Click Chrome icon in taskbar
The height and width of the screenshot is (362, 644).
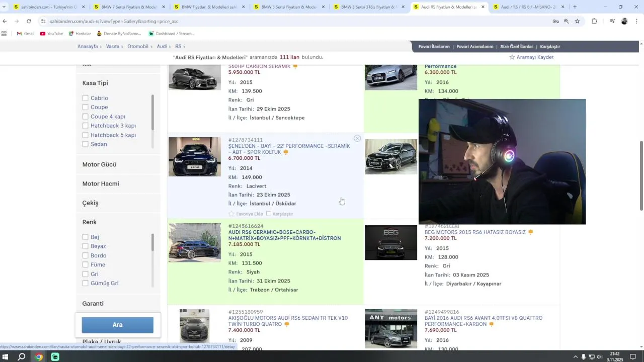(x=39, y=357)
